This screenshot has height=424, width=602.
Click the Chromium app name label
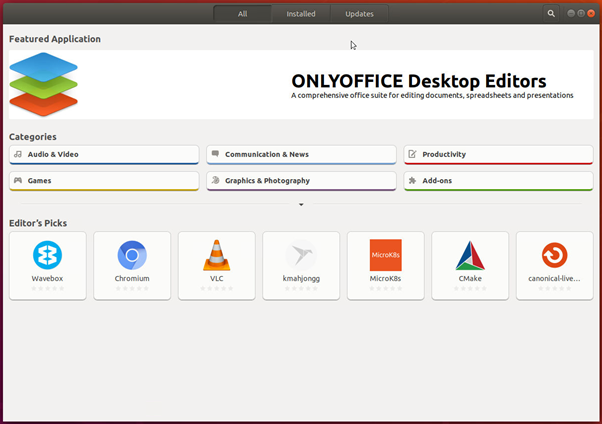[x=132, y=278]
